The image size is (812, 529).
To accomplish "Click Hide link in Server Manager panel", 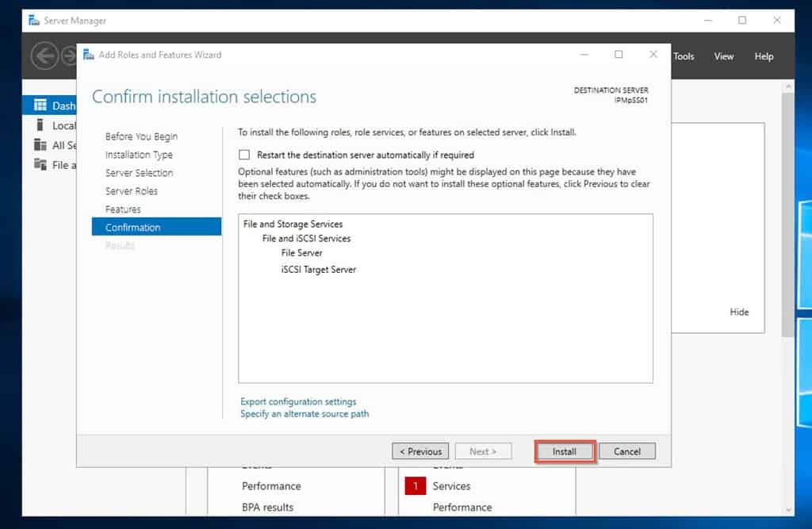I will 739,312.
